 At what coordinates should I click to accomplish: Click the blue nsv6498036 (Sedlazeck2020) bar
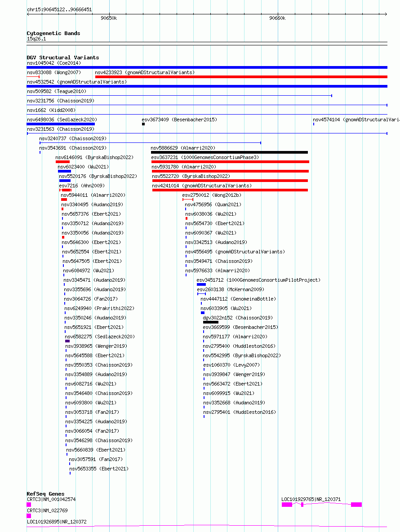pos(61,124)
